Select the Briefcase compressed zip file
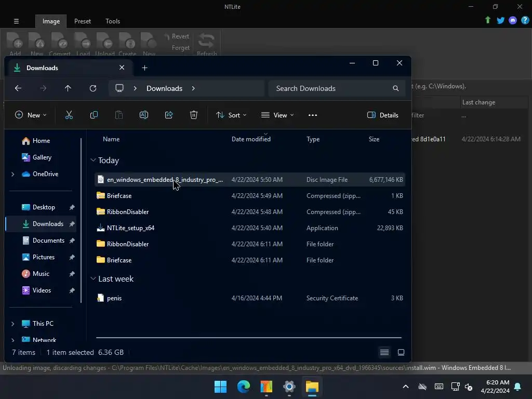 pyautogui.click(x=250, y=196)
